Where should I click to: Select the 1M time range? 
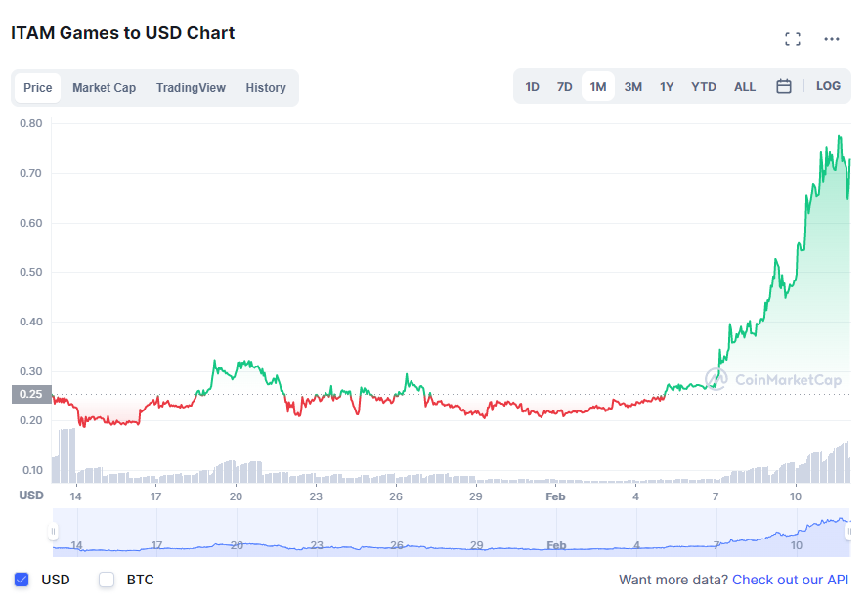pyautogui.click(x=598, y=86)
